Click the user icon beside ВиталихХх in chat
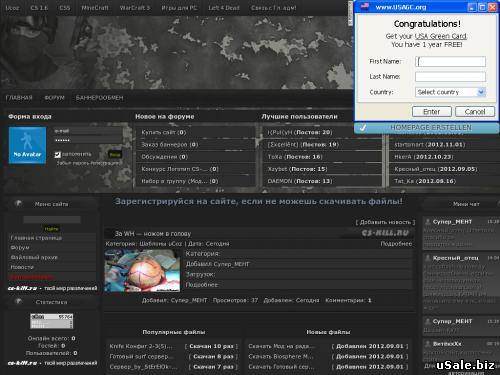This screenshot has height=375, width=500. (427, 343)
